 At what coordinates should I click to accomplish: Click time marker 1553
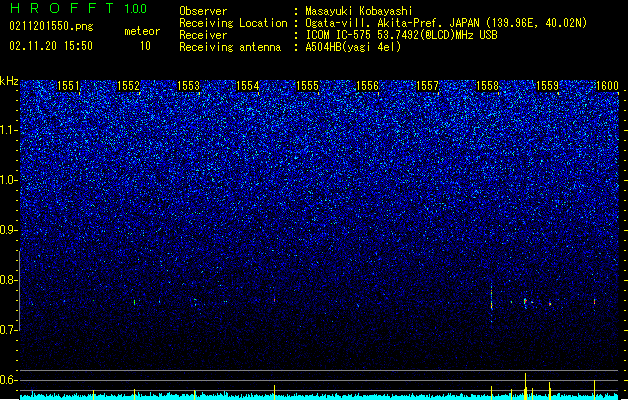tap(188, 86)
